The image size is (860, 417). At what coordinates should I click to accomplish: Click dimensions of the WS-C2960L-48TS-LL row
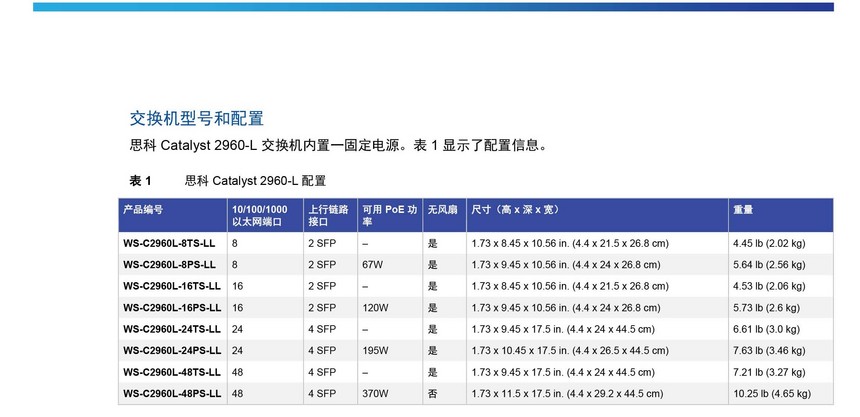563,372
